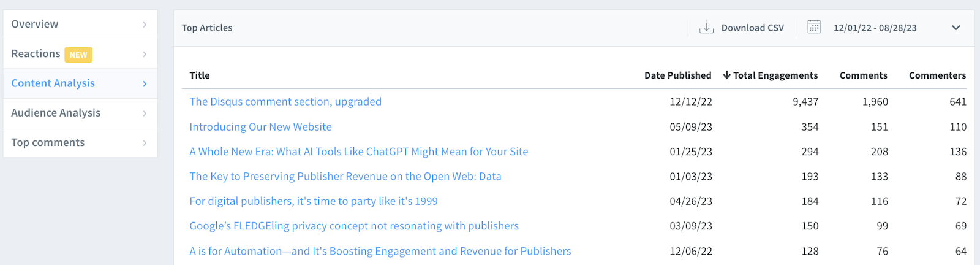Click the NEW badge next to Reactions

(78, 55)
